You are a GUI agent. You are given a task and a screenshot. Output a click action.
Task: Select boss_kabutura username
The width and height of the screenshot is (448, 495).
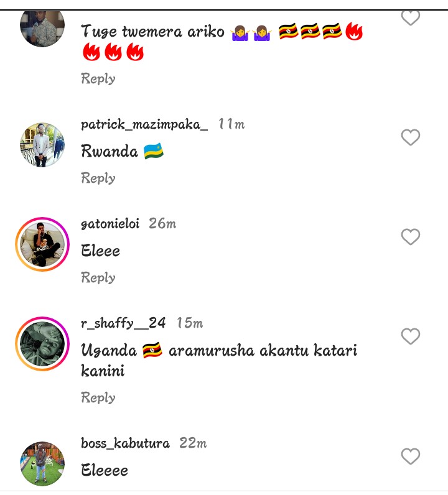click(125, 443)
